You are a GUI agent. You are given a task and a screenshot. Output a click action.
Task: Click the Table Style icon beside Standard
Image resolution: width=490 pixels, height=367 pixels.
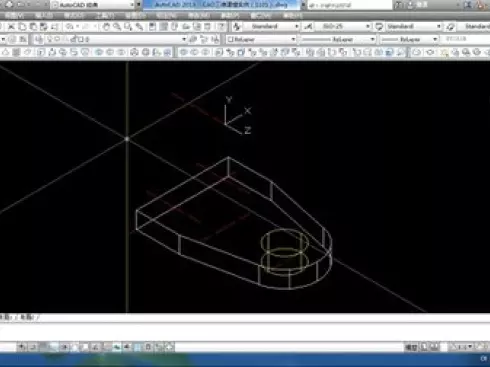coord(379,27)
